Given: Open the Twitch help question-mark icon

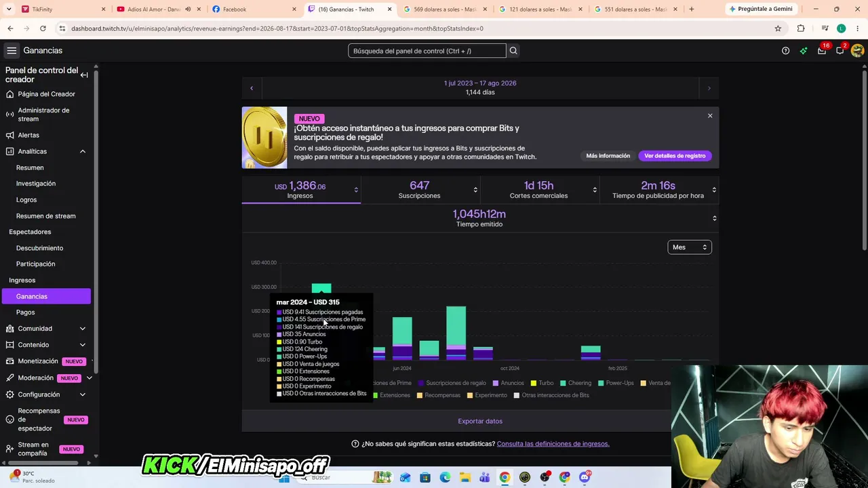Looking at the screenshot, I should pos(785,51).
